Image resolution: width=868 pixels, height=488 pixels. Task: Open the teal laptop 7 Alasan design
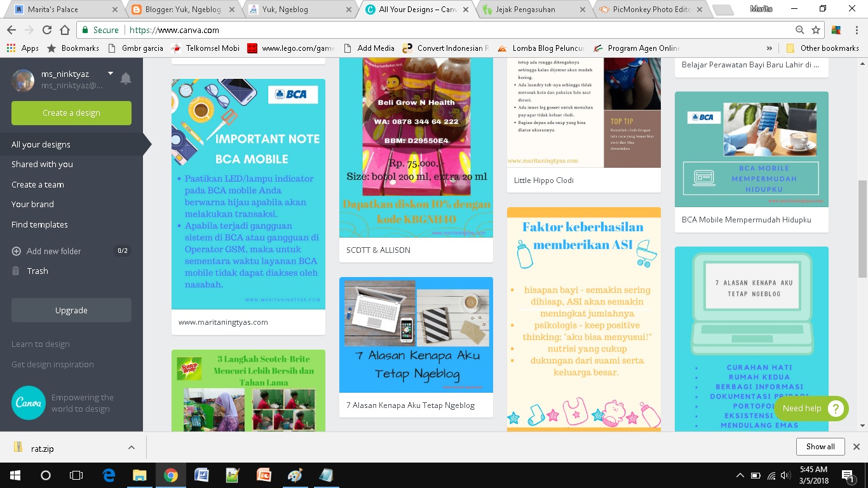tap(752, 339)
